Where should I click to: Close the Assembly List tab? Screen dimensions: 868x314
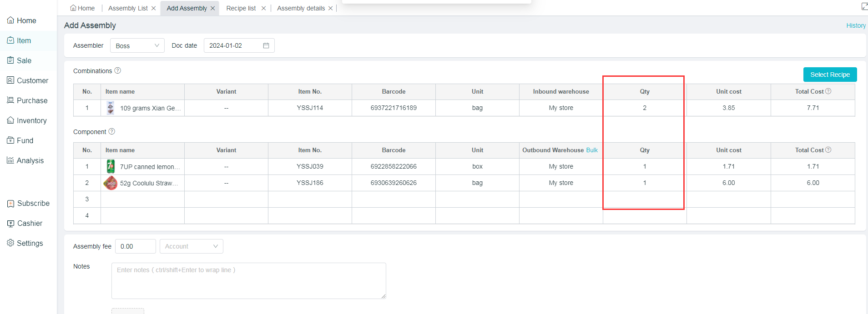154,8
